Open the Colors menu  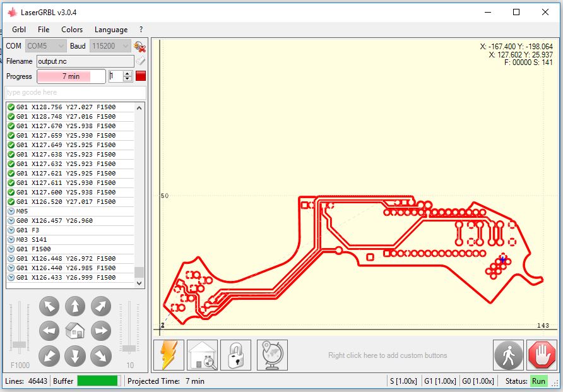pos(72,30)
